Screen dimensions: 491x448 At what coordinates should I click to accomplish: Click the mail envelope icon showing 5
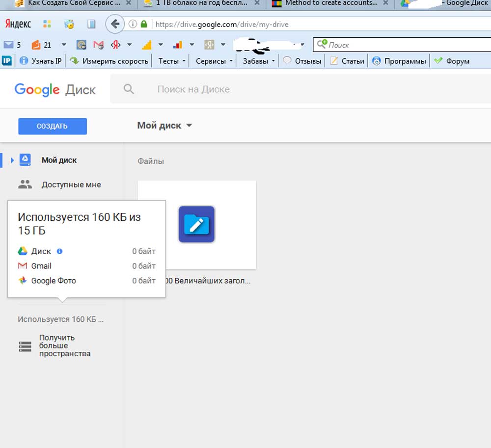point(8,45)
